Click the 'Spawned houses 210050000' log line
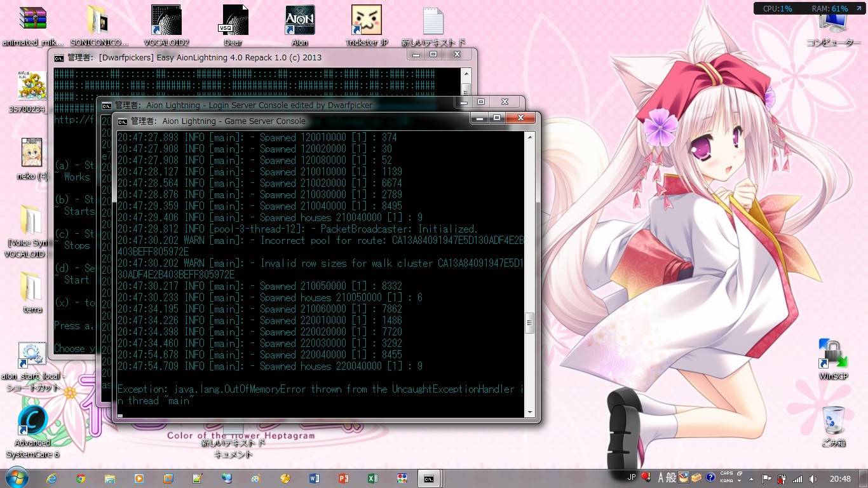868x488 pixels. click(269, 297)
